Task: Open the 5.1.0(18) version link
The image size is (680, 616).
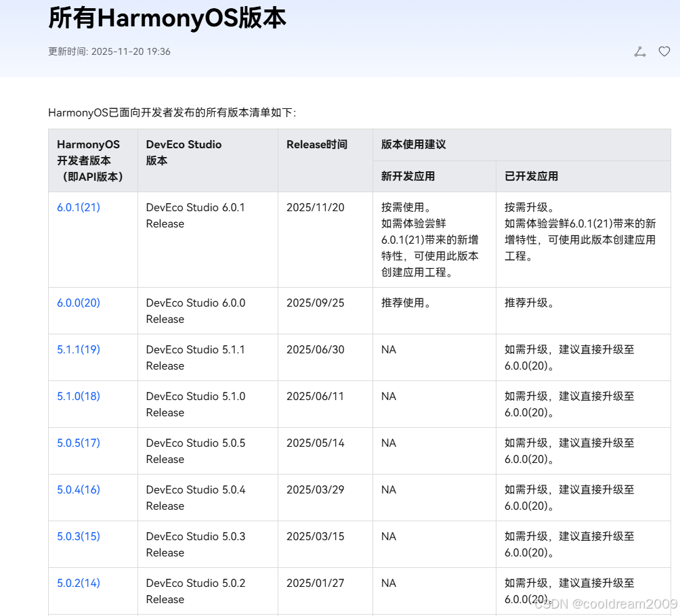Action: click(x=79, y=396)
